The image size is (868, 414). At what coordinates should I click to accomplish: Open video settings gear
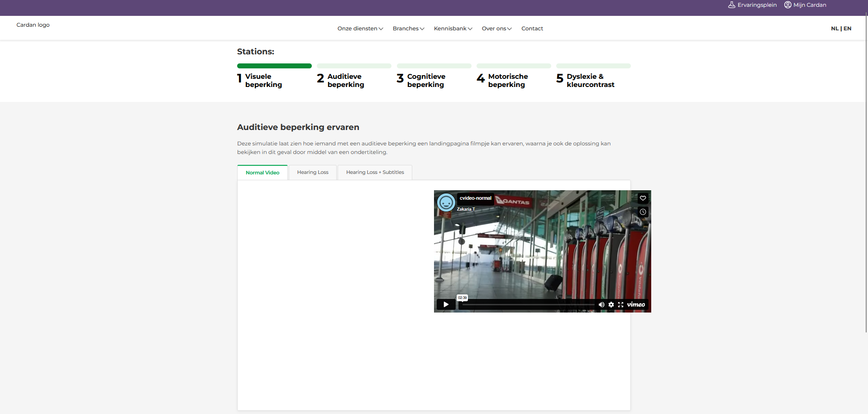tap(611, 305)
